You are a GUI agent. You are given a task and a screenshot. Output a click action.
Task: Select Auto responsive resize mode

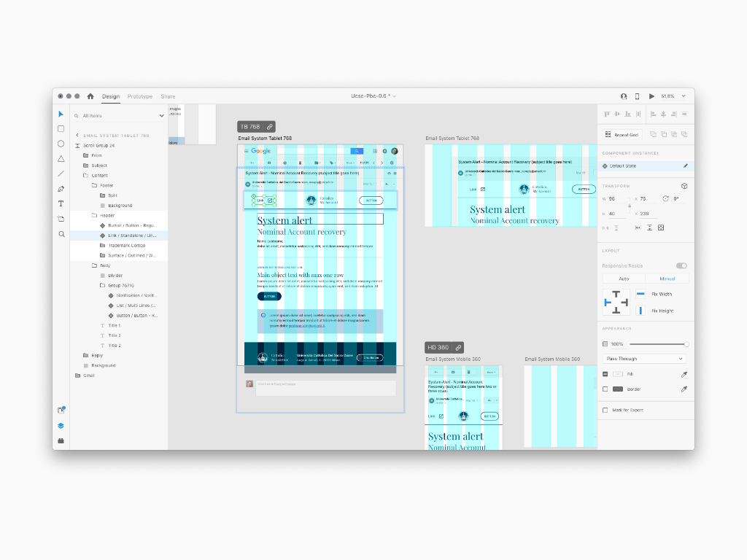pyautogui.click(x=624, y=279)
